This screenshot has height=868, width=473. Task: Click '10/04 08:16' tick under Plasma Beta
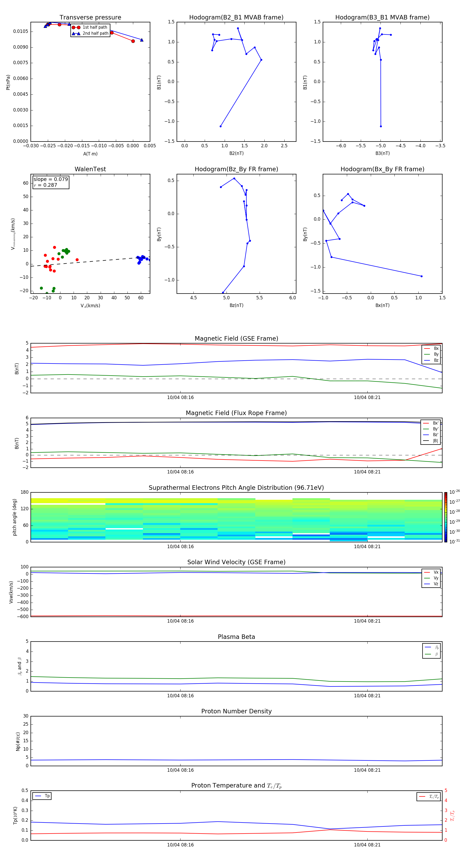[x=181, y=696]
